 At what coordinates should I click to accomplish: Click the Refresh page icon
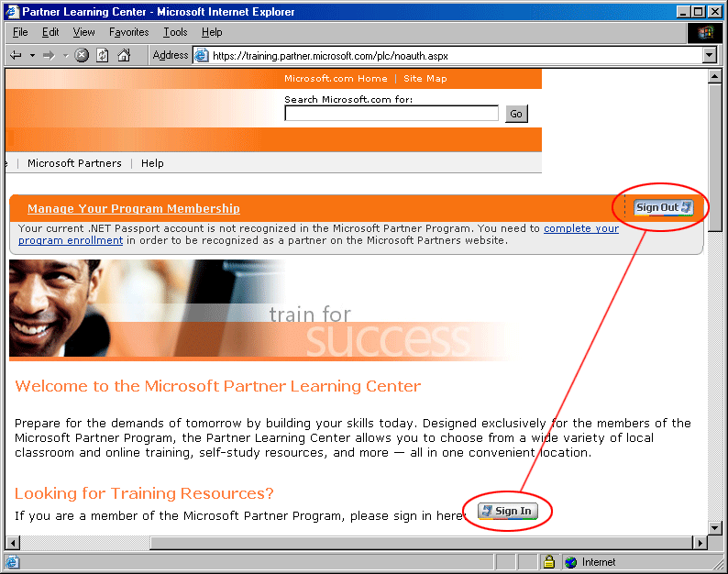[102, 55]
